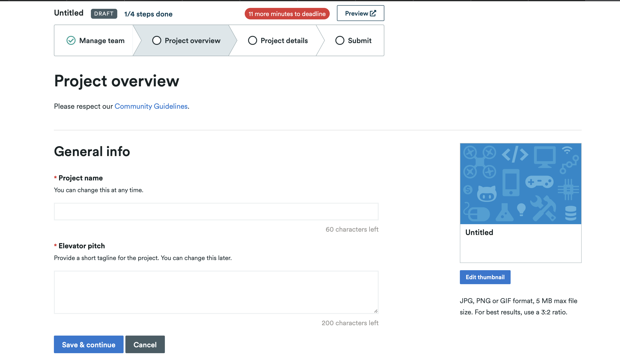Click the Project overview step circle
This screenshot has height=364, width=620.
click(x=157, y=40)
